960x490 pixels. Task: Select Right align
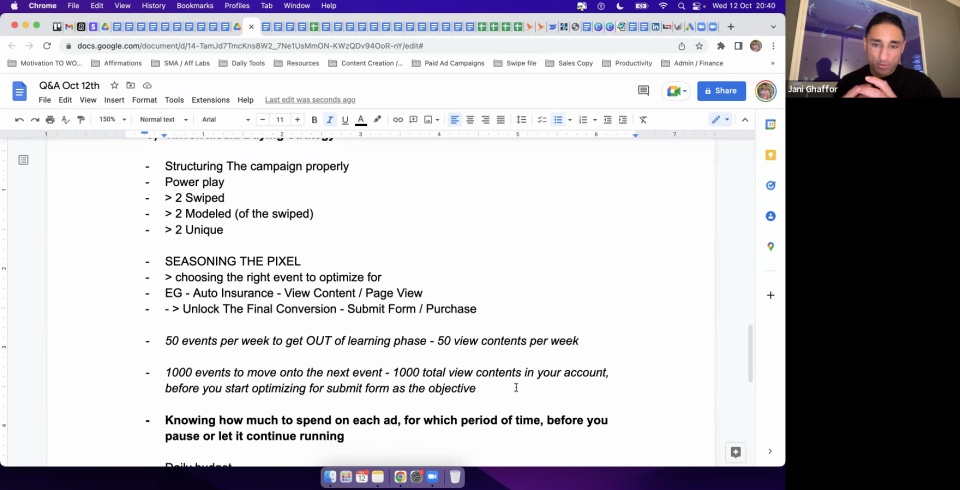pos(486,119)
